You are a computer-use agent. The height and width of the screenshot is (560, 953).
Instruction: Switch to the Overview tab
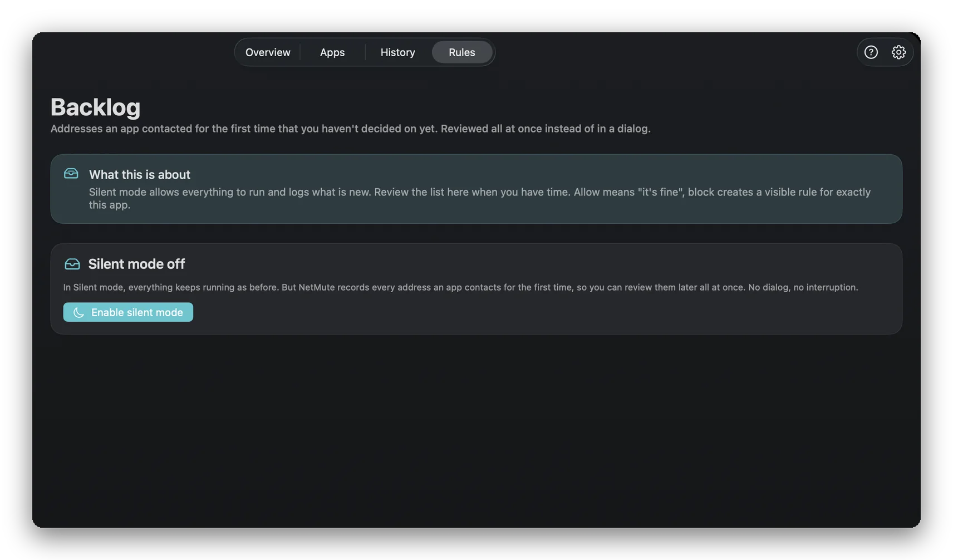coord(268,52)
